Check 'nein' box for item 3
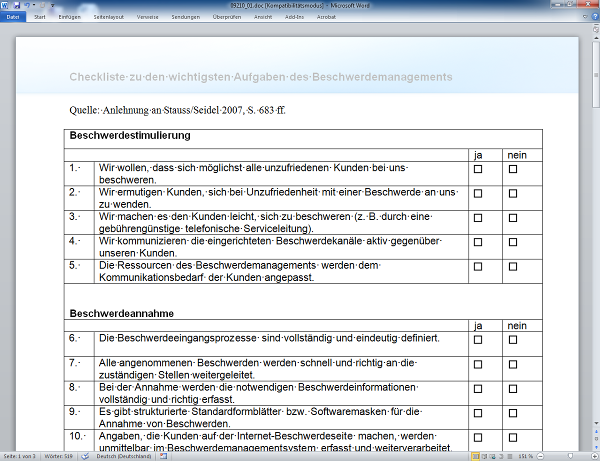600x461 pixels. click(513, 218)
